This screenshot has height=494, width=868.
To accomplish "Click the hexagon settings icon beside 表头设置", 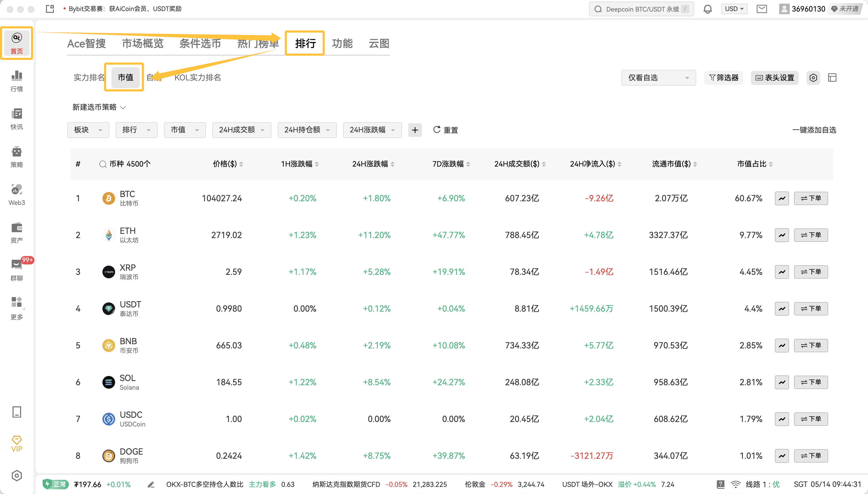I will (813, 78).
